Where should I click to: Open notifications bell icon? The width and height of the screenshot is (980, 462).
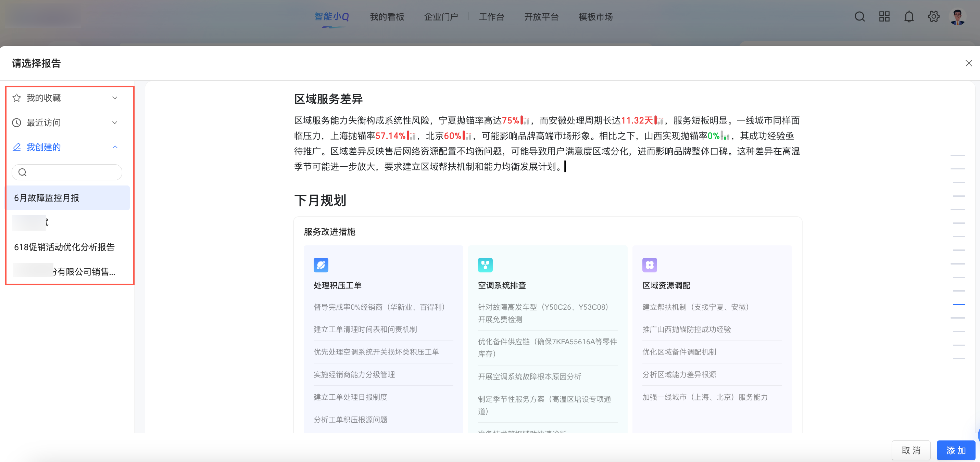pyautogui.click(x=909, y=17)
